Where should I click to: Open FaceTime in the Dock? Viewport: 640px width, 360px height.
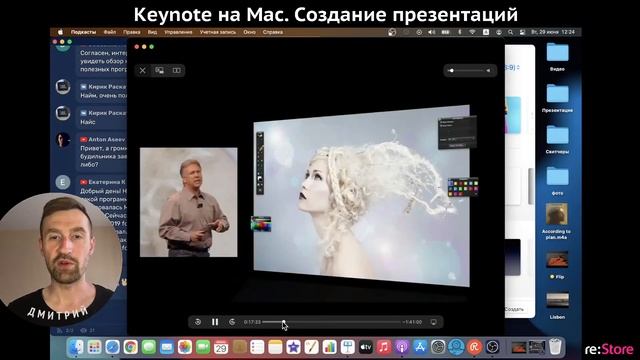tap(203, 347)
